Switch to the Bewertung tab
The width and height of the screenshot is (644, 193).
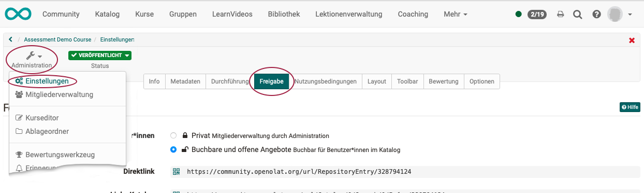click(x=444, y=81)
